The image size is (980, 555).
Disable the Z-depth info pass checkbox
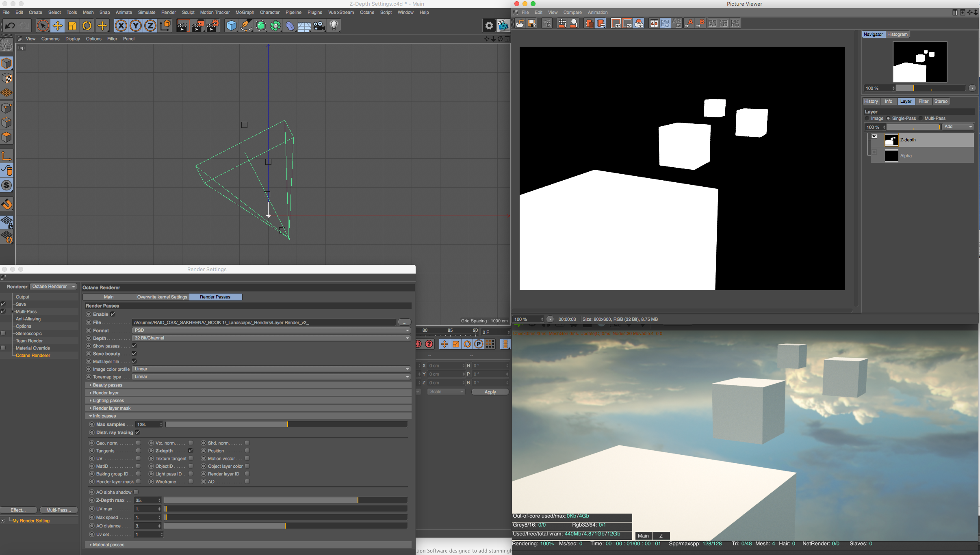191,451
